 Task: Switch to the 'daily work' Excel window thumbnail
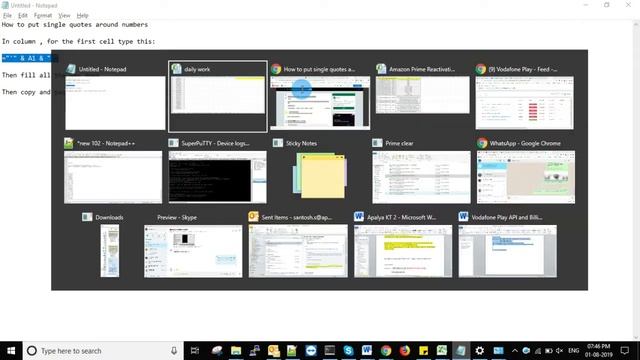pos(218,96)
